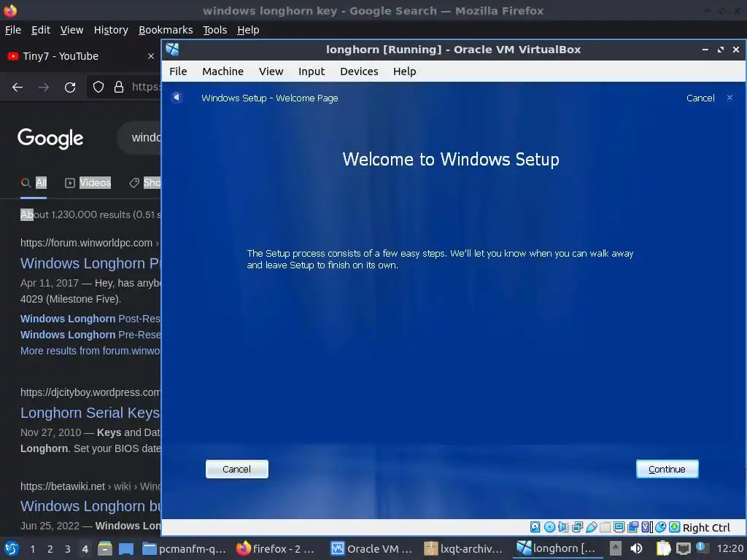This screenshot has height=560, width=747.
Task: Click the audio speaker icon in VirtualBox status bar
Action: pos(563,527)
